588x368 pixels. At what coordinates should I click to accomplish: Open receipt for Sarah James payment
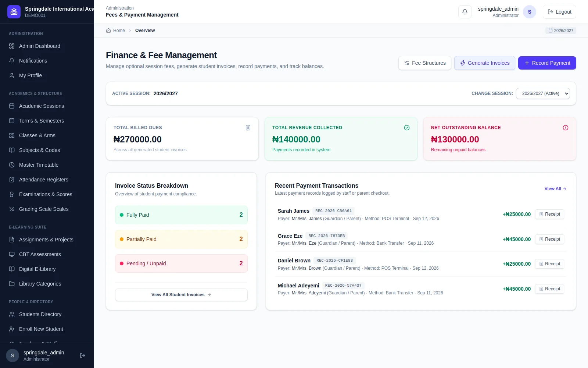click(549, 214)
